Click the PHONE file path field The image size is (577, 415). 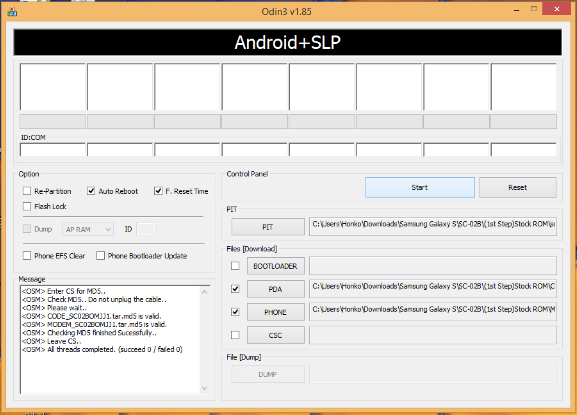coord(433,312)
